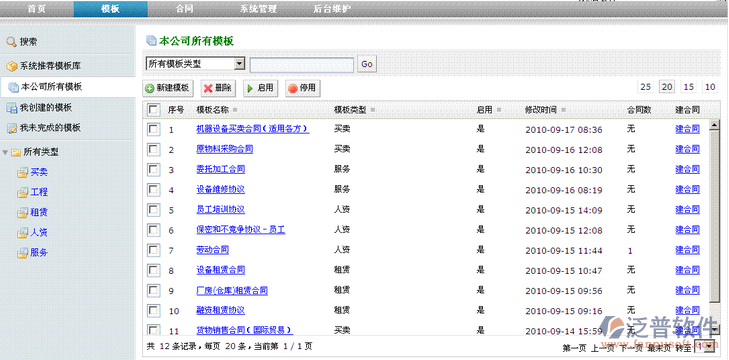The image size is (729, 360).
Task: Tick the checkbox for row 3 委托加工合同
Action: pyautogui.click(x=153, y=169)
